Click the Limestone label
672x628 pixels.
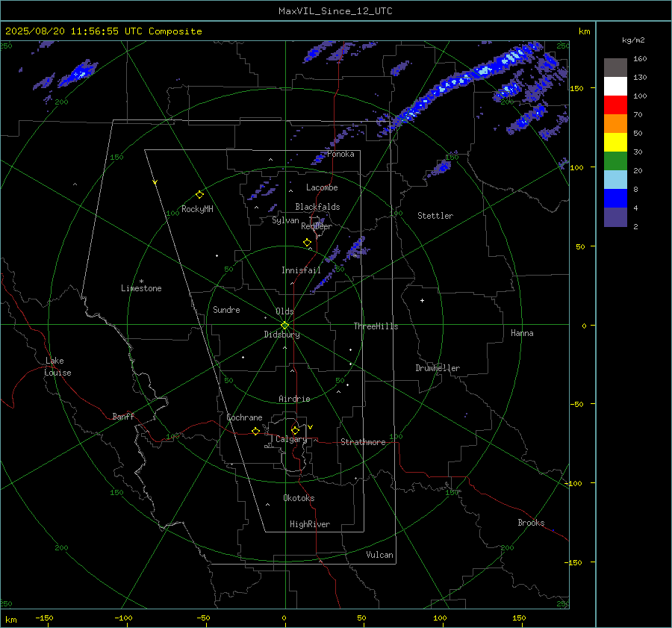coord(141,288)
